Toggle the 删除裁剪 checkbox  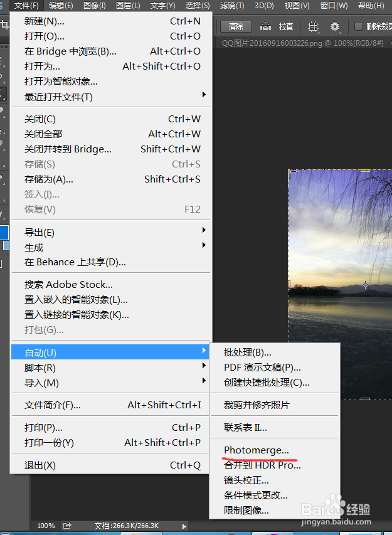(358, 26)
